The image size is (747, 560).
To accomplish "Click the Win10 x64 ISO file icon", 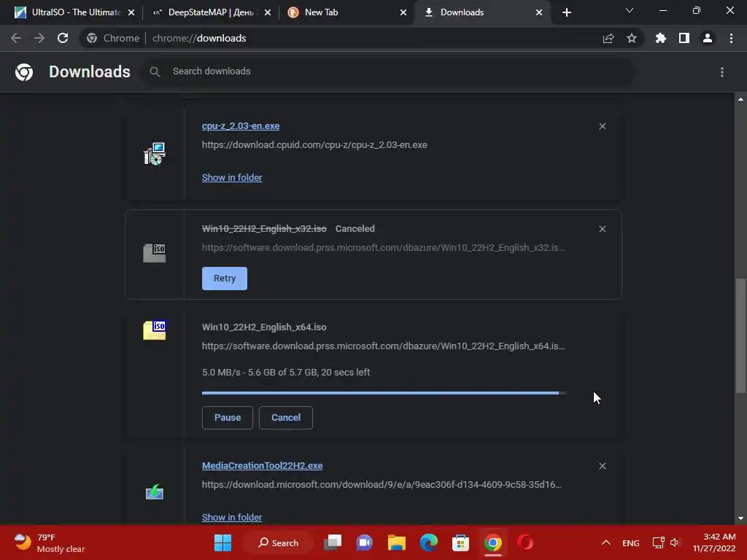I will tap(155, 330).
